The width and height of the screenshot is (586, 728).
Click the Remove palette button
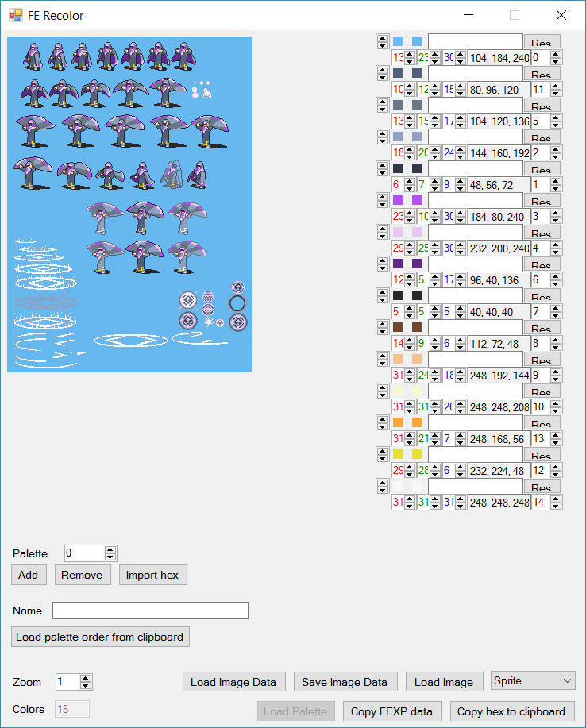point(83,575)
